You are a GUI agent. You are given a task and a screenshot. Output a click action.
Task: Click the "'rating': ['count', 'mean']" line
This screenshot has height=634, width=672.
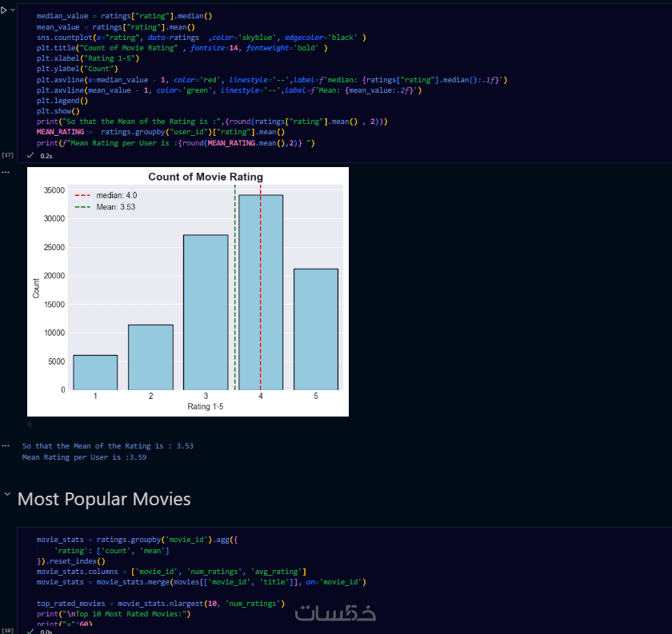pos(111,551)
